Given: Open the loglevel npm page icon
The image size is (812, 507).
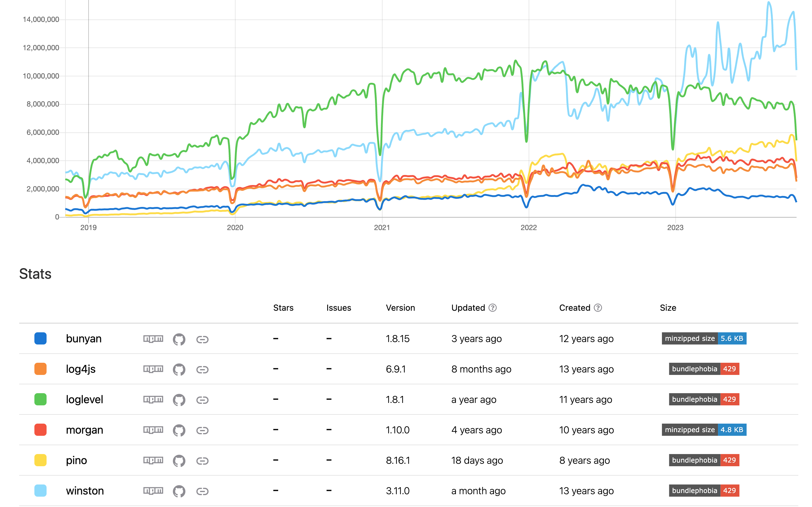Looking at the screenshot, I should pos(153,399).
